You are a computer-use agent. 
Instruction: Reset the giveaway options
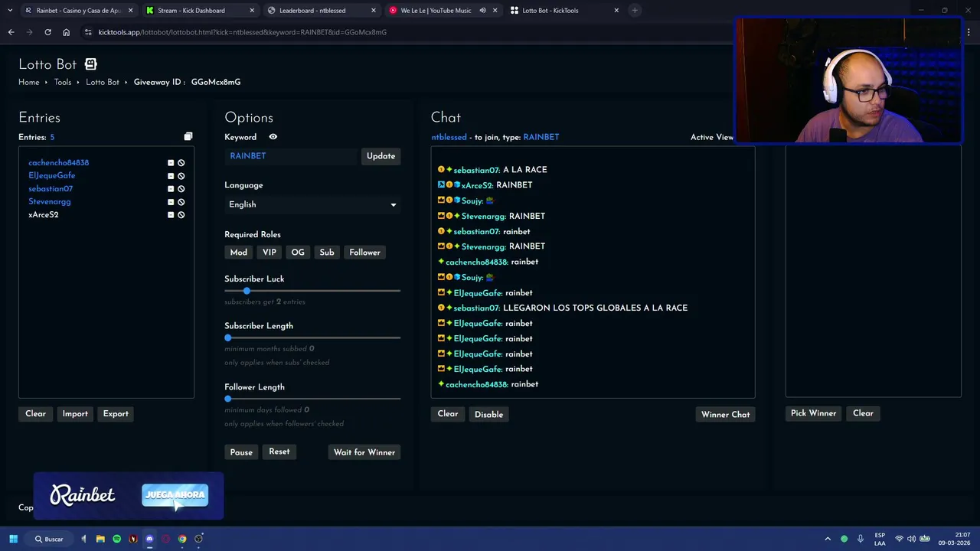pyautogui.click(x=279, y=452)
